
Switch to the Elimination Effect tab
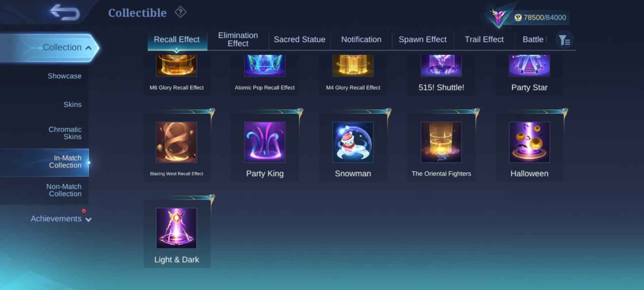coord(238,39)
